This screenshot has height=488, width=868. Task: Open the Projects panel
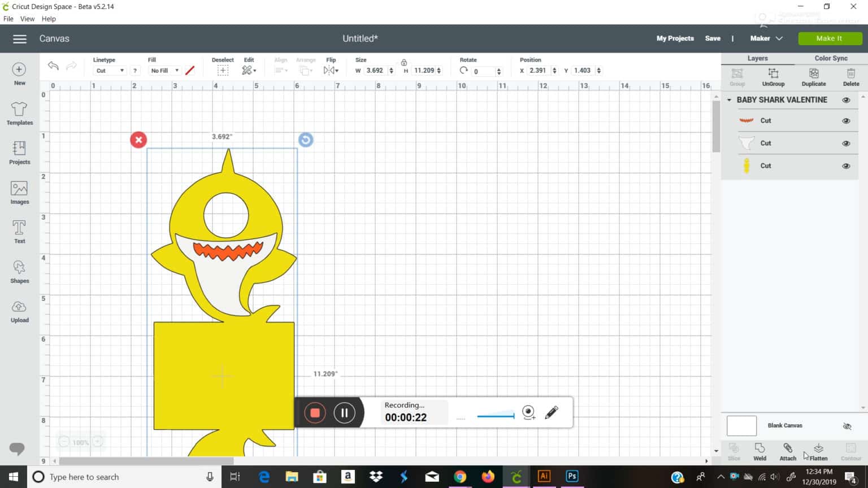pos(19,153)
